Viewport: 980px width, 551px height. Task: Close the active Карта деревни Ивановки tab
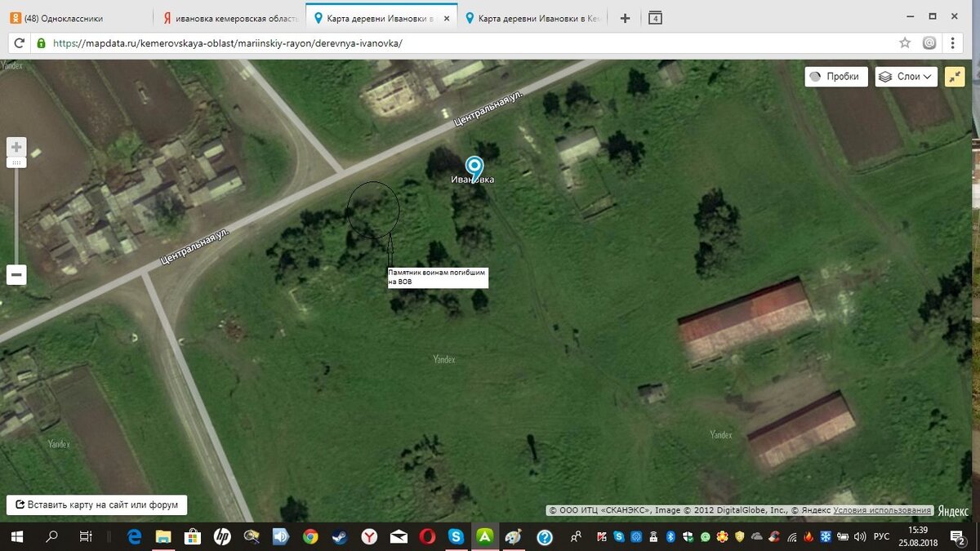446,18
